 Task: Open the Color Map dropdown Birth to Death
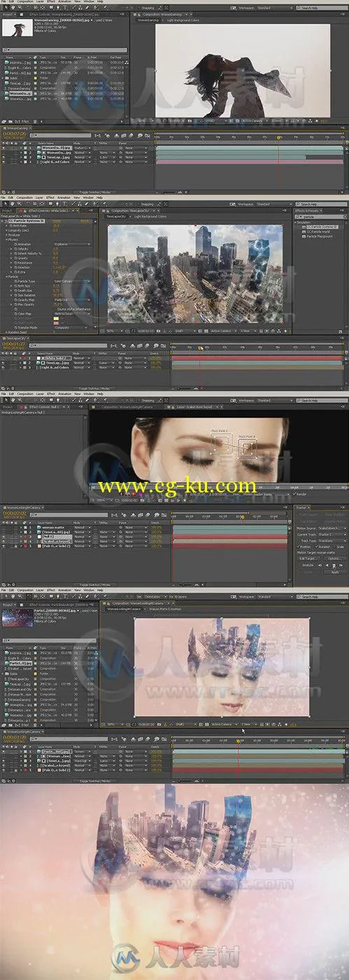pyautogui.click(x=72, y=313)
